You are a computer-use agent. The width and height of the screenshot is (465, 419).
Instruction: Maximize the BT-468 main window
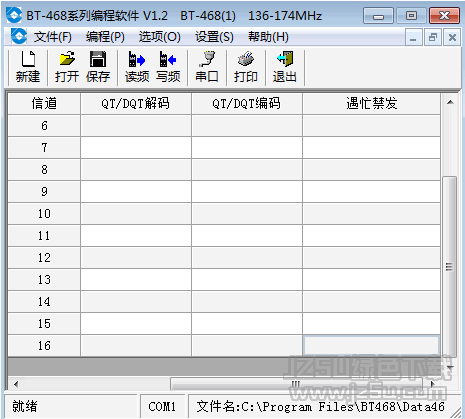[411, 16]
